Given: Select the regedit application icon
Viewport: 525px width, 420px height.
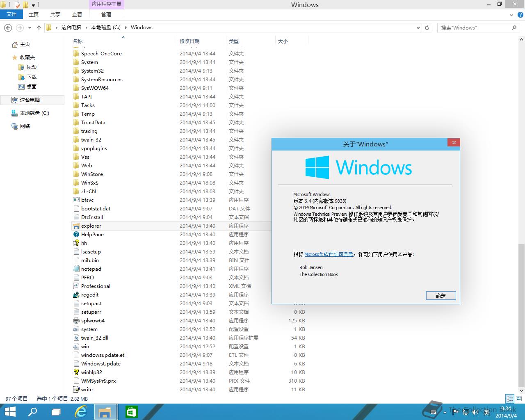Looking at the screenshot, I should 76,295.
